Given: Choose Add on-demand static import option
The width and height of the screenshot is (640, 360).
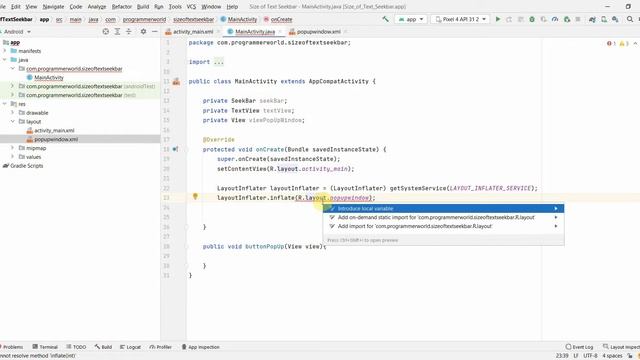Looking at the screenshot, I should click(444, 218).
